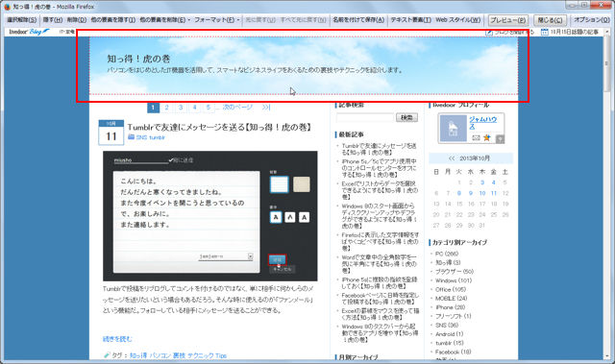Select calendar date 3
The image size is (615, 364).
tap(482, 182)
